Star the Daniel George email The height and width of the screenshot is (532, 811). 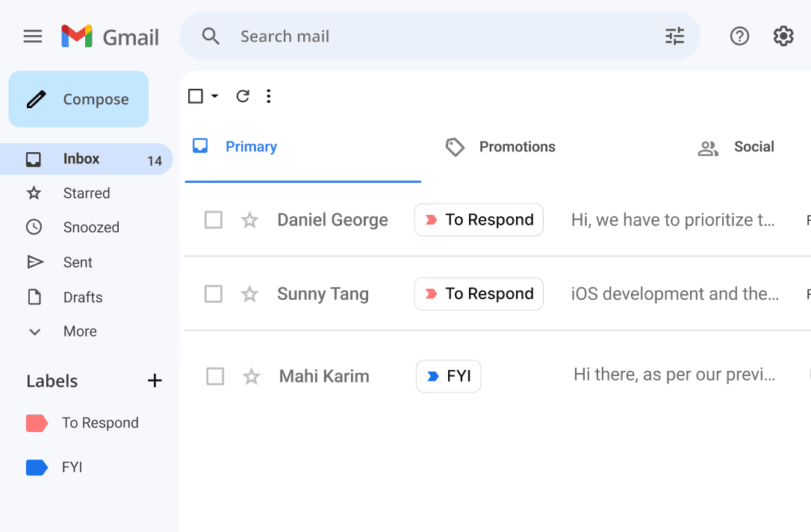coord(250,219)
